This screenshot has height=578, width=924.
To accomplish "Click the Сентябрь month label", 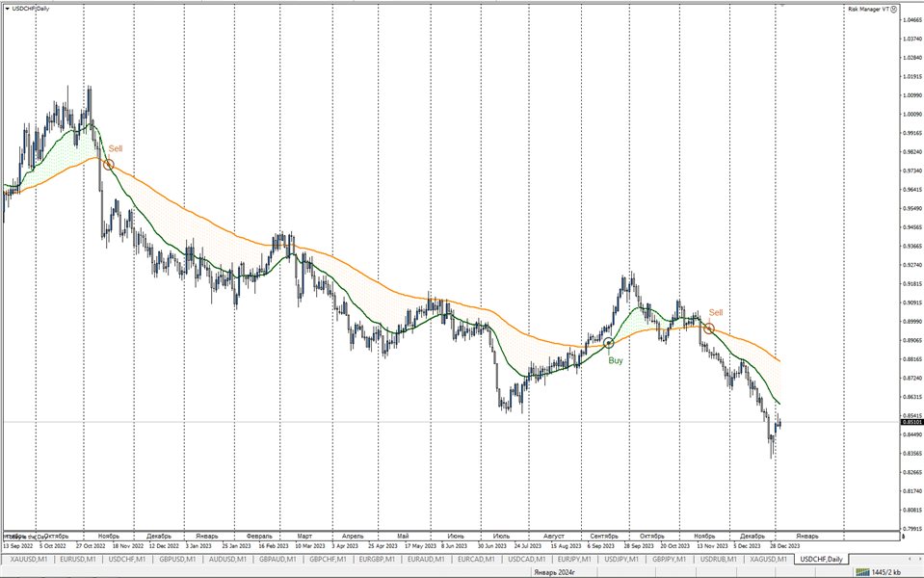I will tap(604, 537).
